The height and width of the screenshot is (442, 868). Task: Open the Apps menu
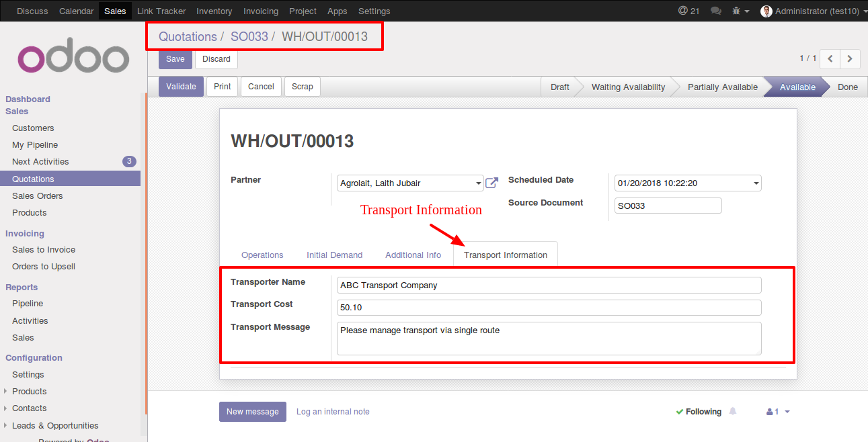coord(338,11)
